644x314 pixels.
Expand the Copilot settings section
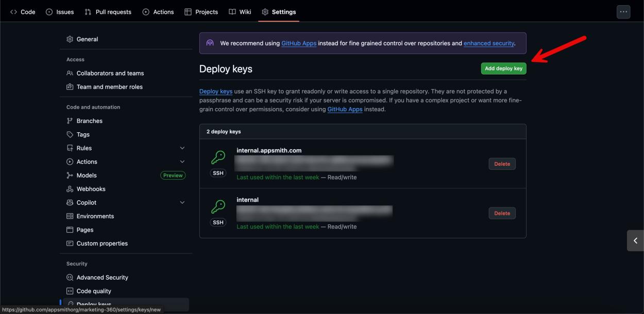tap(181, 202)
